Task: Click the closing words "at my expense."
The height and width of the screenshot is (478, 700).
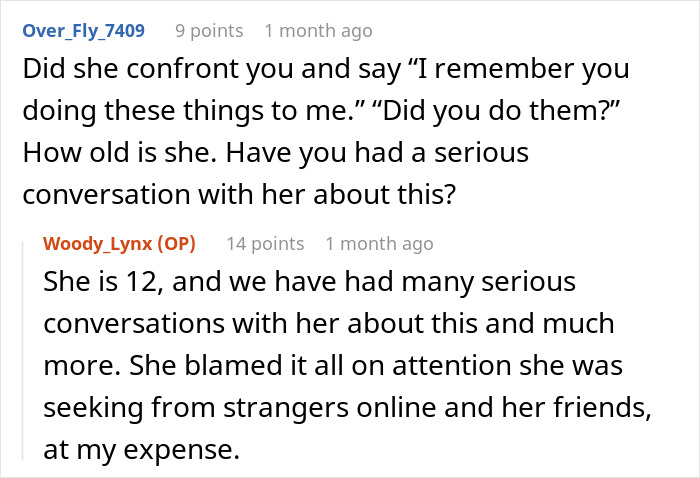Action: tap(142, 450)
